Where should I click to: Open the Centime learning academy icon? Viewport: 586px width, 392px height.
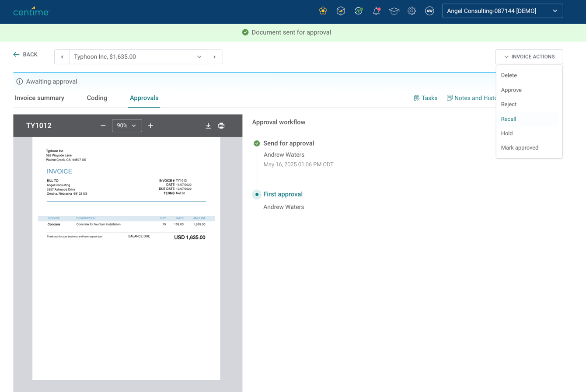(394, 10)
